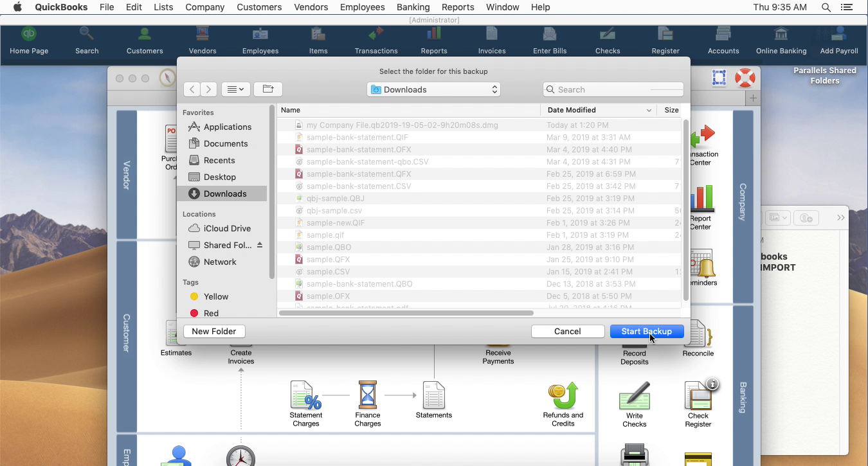Click the lifesaver help icon

point(745,78)
